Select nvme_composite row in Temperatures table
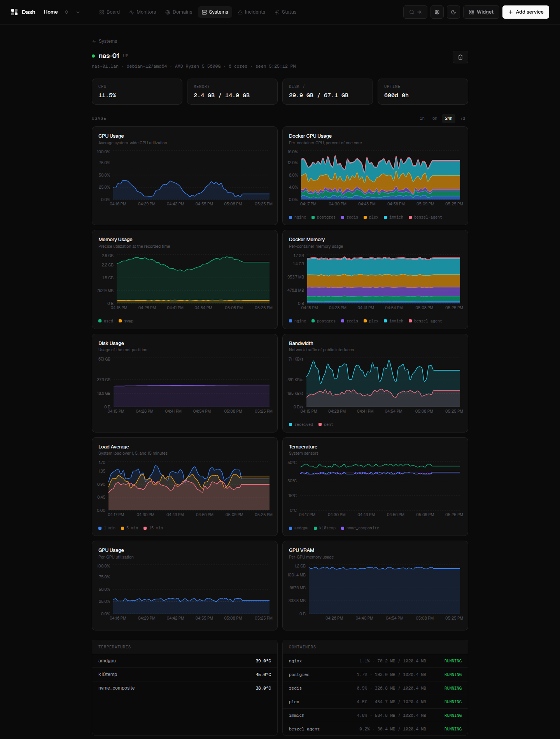Screen dimensions: 560x739 click(x=185, y=688)
